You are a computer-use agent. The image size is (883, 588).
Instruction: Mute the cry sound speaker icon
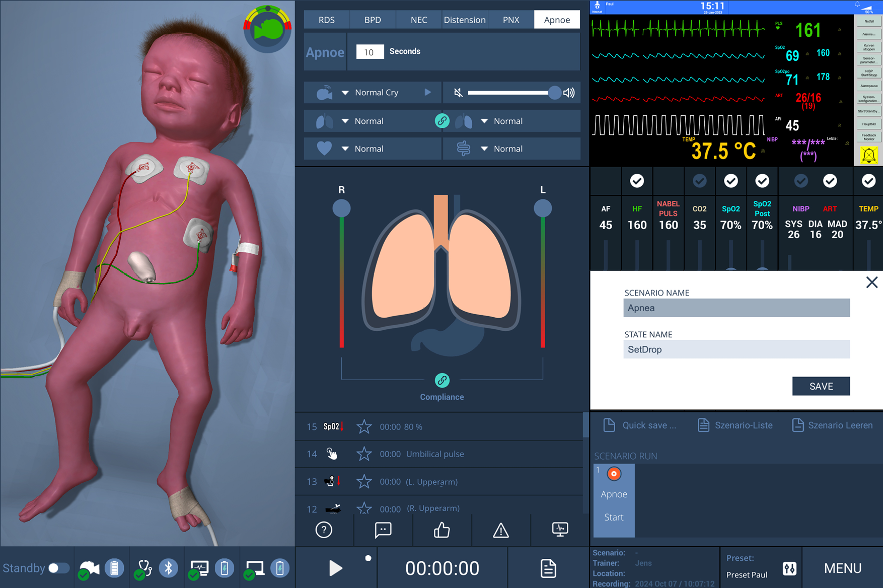[x=458, y=93]
